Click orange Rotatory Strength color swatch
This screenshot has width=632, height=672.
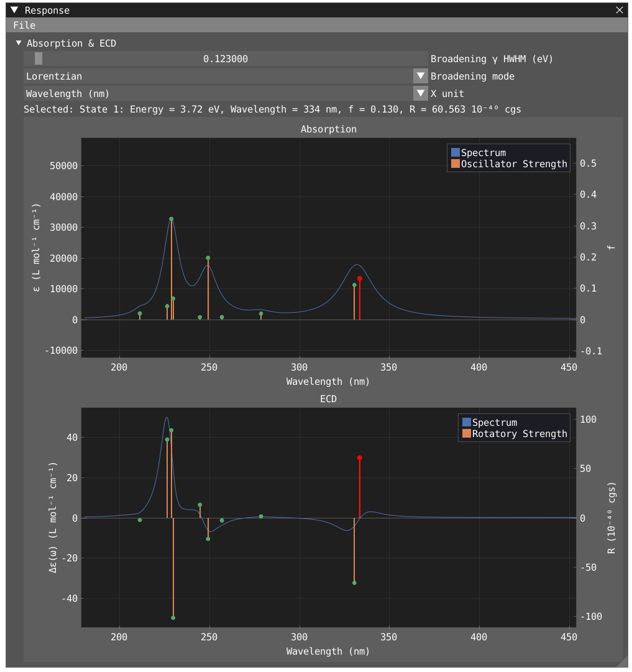467,434
